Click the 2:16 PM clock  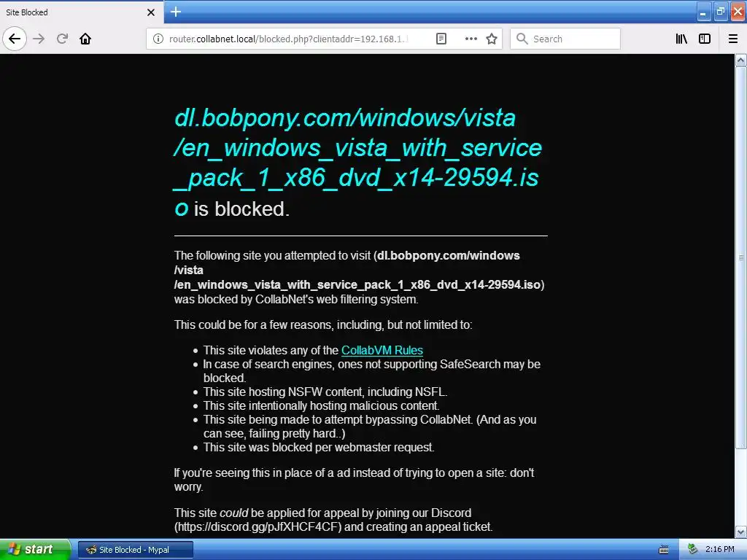point(720,549)
